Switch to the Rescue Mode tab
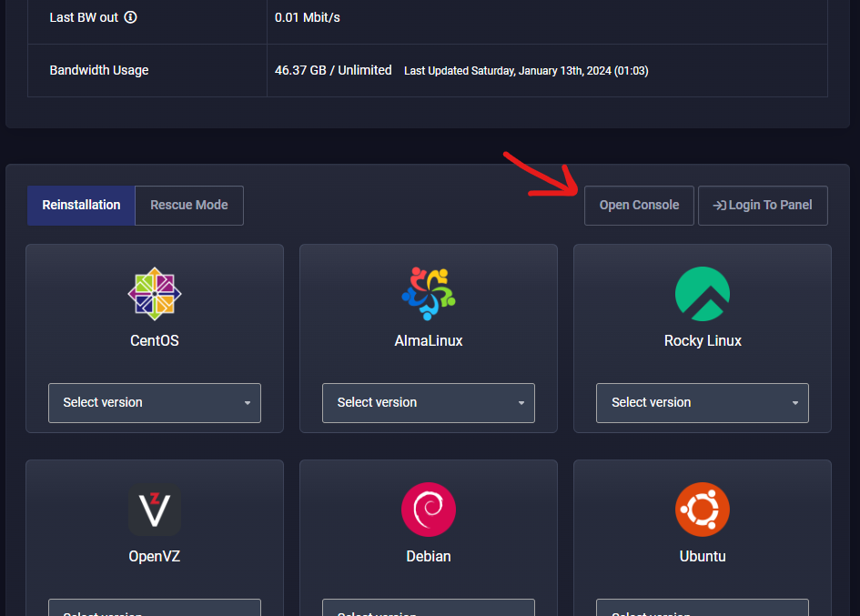860x616 pixels. click(189, 205)
